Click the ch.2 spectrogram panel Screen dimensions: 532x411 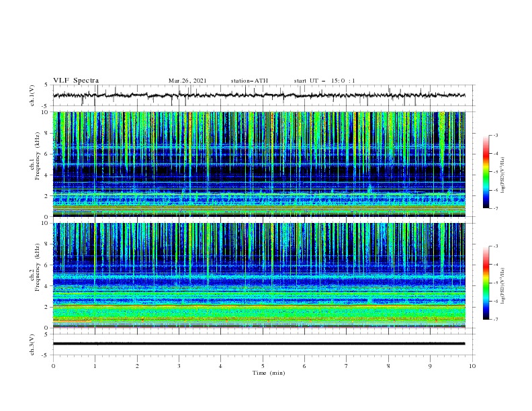pyautogui.click(x=259, y=275)
